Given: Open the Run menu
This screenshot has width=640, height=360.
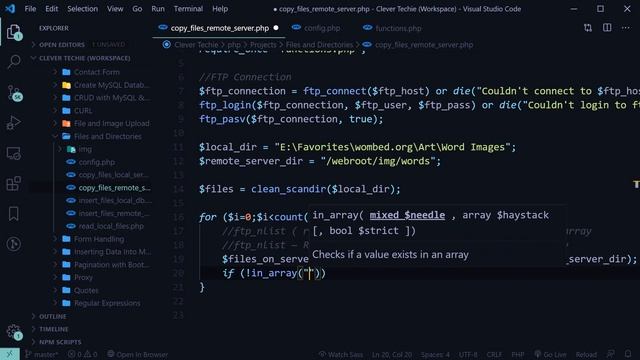Looking at the screenshot, I should coord(158,9).
